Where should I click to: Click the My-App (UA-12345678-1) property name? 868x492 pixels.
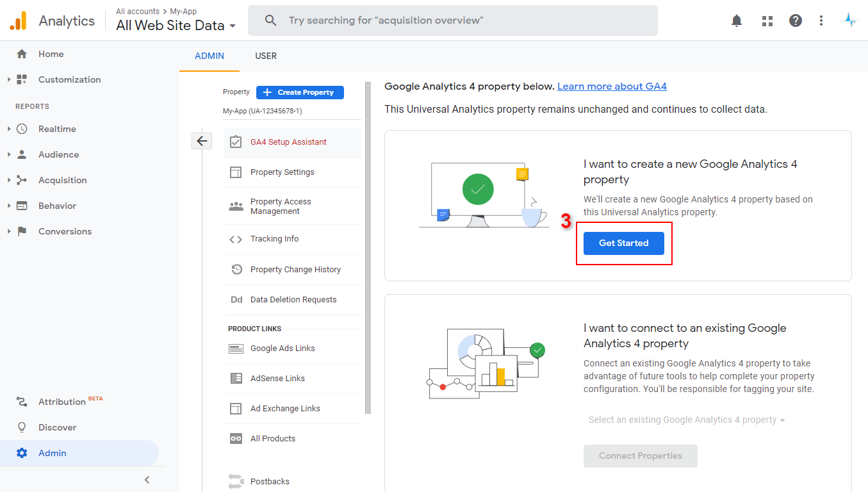tap(263, 111)
